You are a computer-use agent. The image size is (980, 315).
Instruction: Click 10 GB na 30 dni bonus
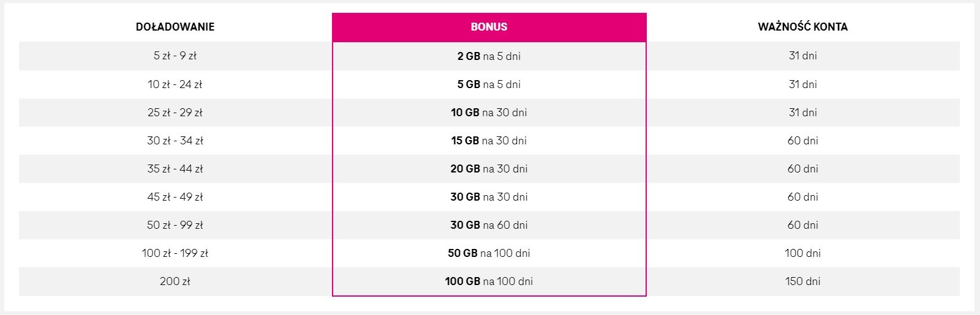tap(489, 113)
